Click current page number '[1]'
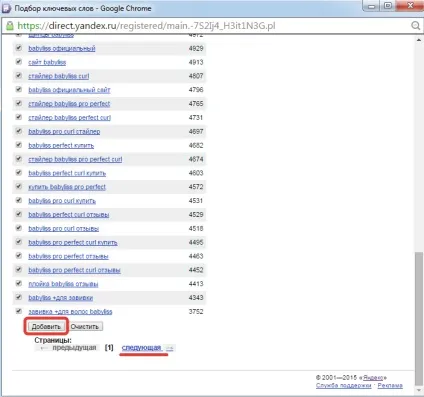 click(x=109, y=348)
